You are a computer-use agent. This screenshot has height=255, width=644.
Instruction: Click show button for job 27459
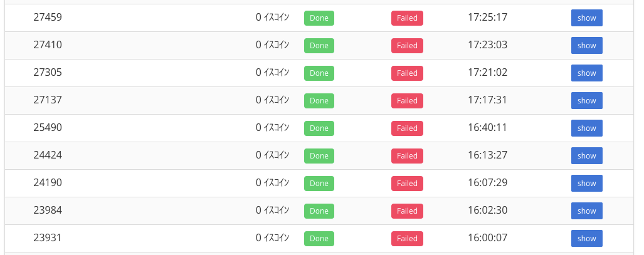[x=586, y=18]
